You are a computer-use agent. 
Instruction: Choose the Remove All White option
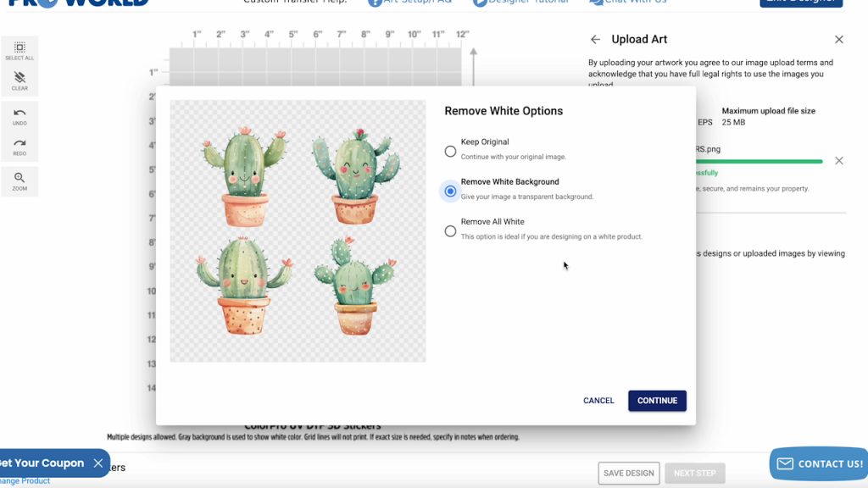[450, 230]
